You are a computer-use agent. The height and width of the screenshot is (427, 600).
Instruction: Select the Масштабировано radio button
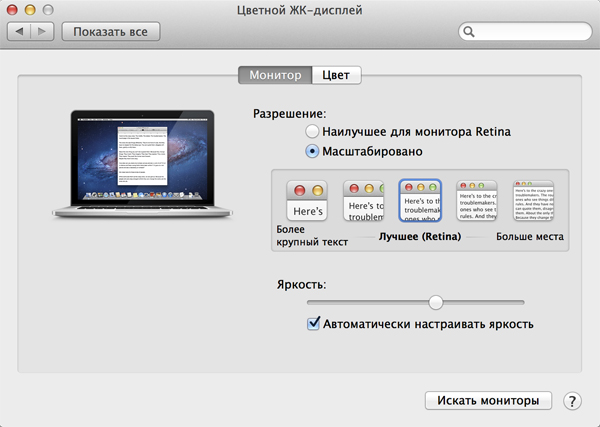pyautogui.click(x=312, y=152)
